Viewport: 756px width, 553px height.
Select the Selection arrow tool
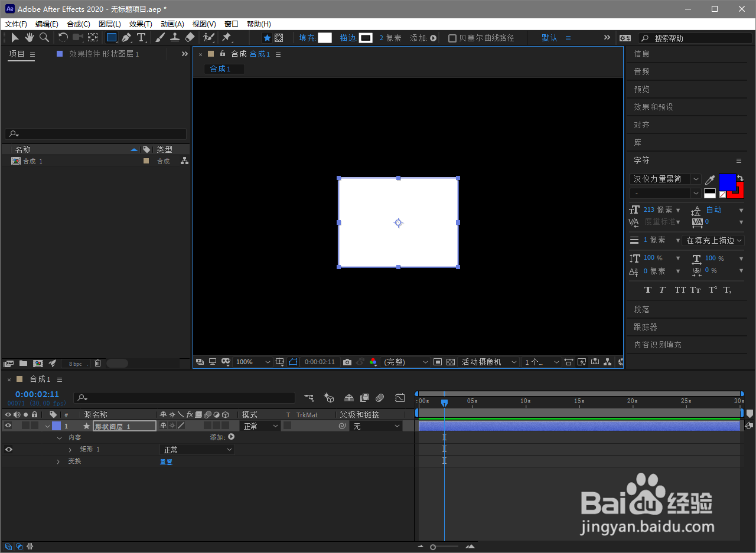(x=15, y=38)
